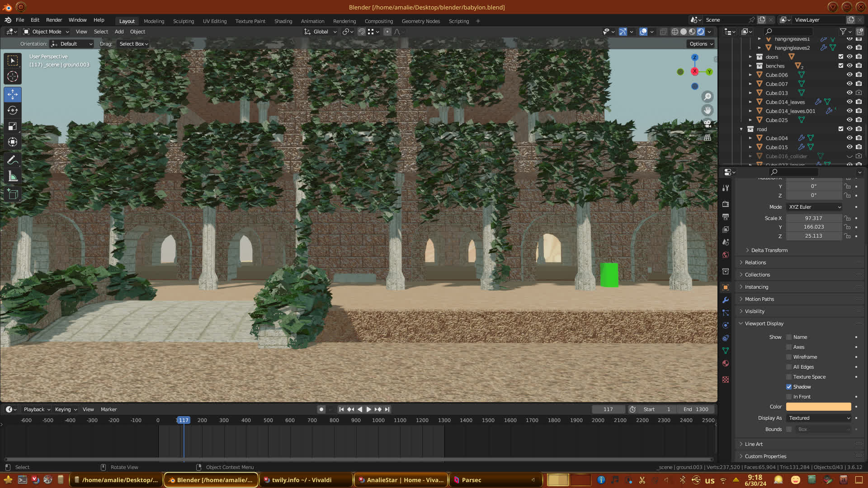Select the Rotate tool in toolbar
Screen dimensions: 868x488
tap(13, 111)
